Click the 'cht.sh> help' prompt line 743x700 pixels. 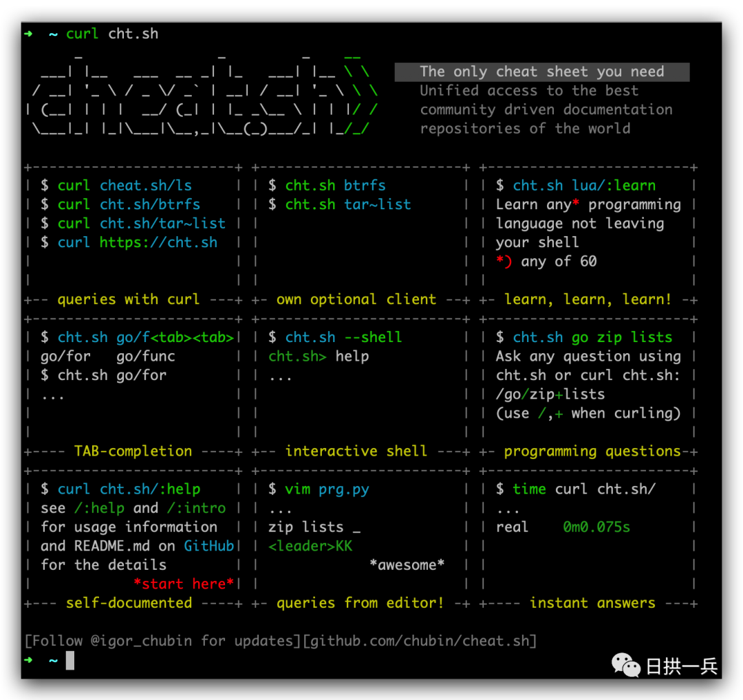coord(319,357)
